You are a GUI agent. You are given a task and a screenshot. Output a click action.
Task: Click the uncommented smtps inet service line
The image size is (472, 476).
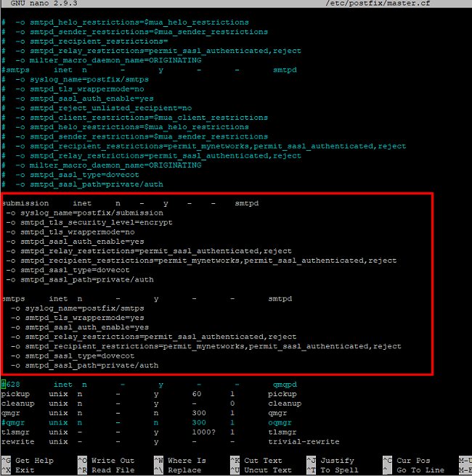[147, 299]
